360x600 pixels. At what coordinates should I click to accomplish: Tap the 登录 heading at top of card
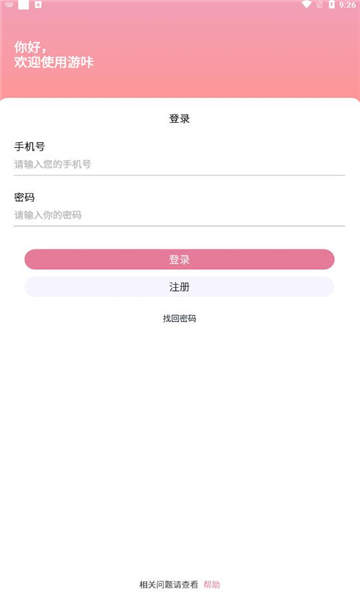[x=179, y=119]
